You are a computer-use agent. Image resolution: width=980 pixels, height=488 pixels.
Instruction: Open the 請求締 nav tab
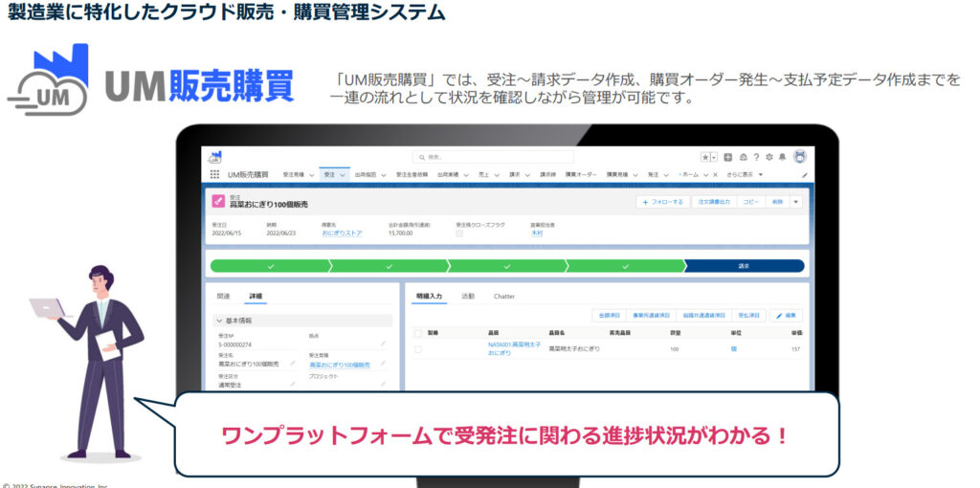tap(547, 175)
